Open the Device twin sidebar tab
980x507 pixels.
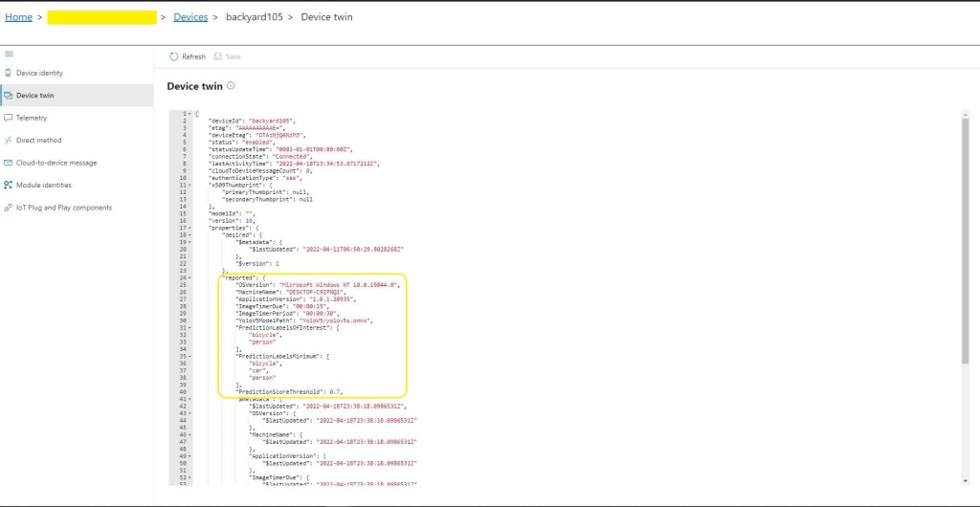point(34,96)
